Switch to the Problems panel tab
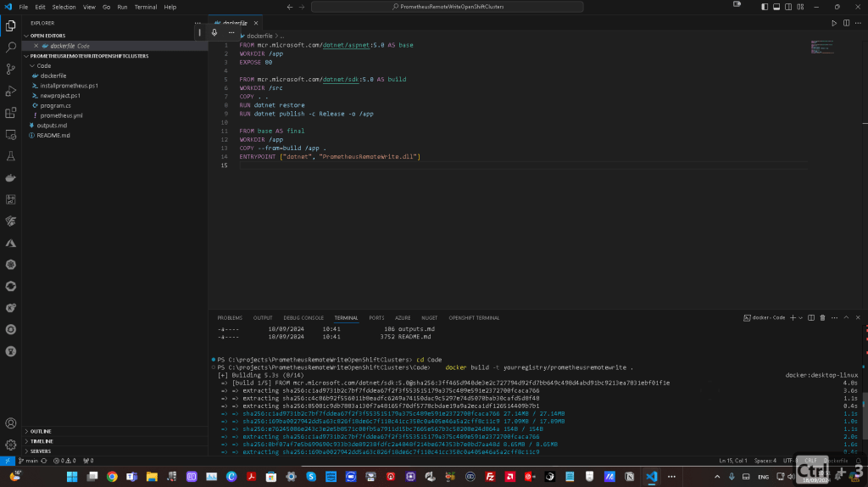This screenshot has width=868, height=487. click(x=230, y=318)
